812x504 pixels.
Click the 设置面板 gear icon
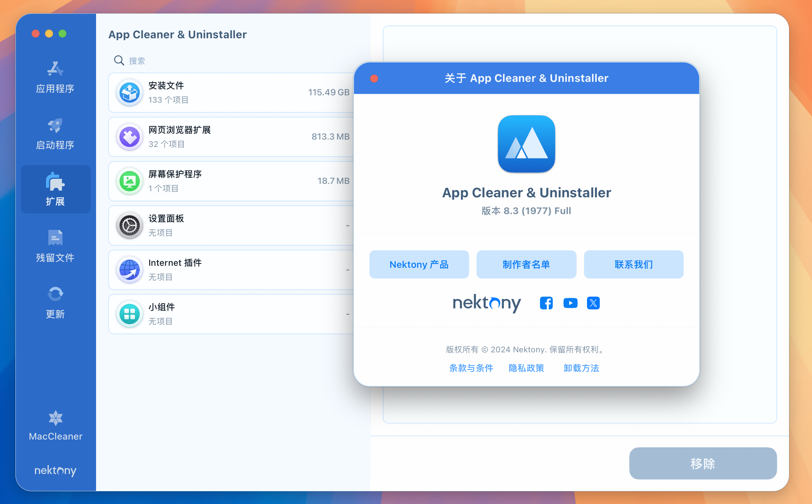(x=130, y=225)
